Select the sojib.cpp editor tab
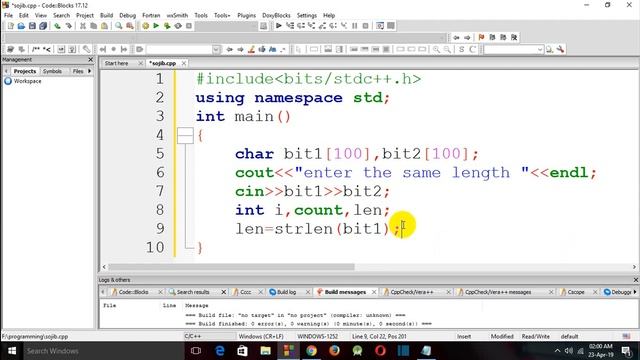 pos(163,63)
